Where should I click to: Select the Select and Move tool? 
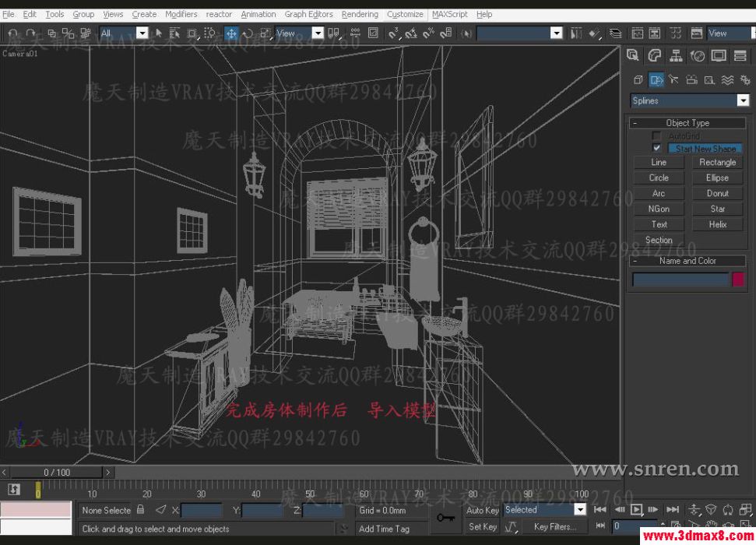231,33
